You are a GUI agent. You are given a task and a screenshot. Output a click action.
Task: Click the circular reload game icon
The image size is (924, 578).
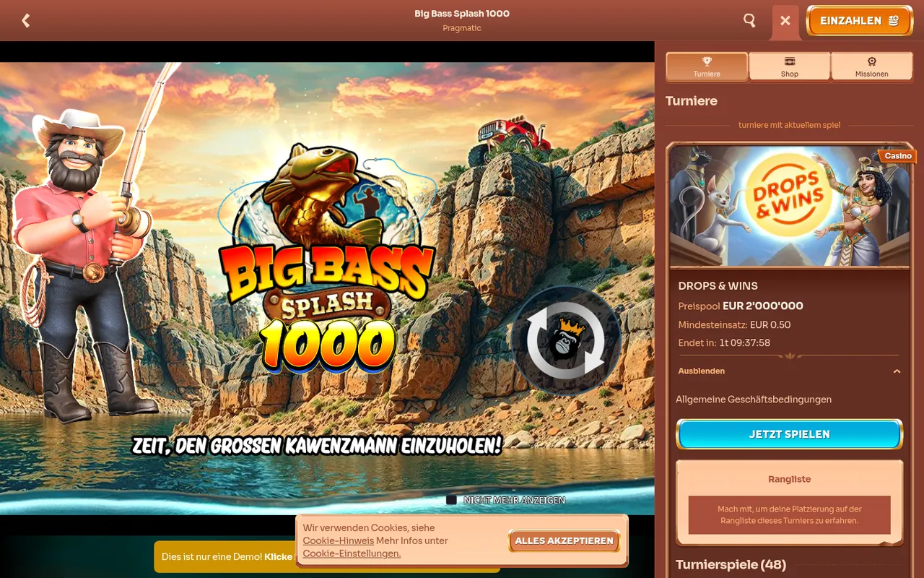pyautogui.click(x=566, y=340)
